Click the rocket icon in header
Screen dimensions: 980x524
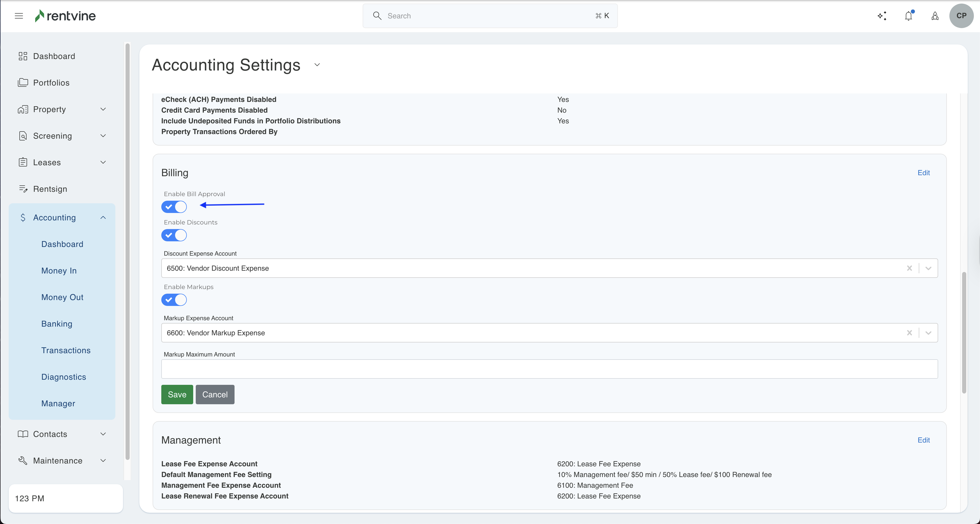[935, 16]
